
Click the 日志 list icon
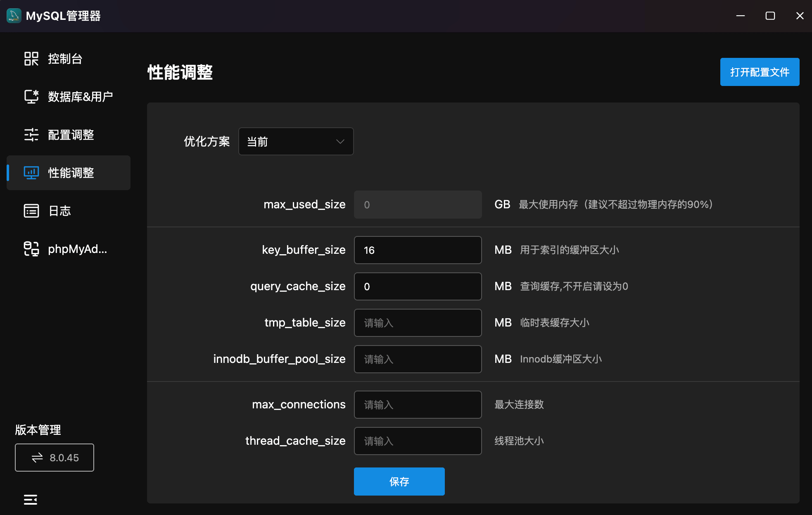coord(31,211)
